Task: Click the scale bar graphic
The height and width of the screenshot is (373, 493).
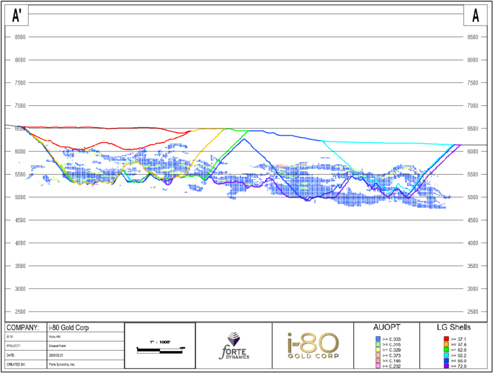Action: click(160, 350)
